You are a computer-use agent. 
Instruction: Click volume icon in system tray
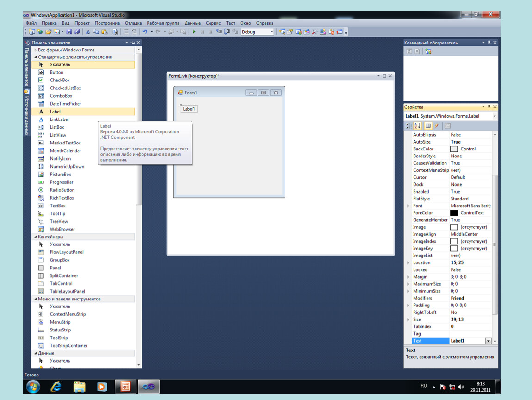pos(461,387)
